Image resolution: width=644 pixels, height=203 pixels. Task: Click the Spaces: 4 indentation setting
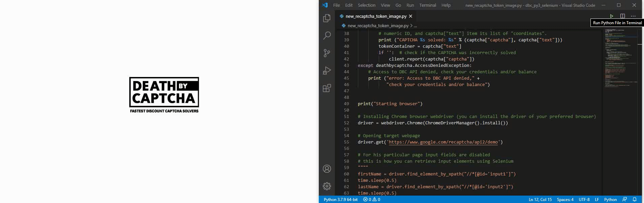565,199
